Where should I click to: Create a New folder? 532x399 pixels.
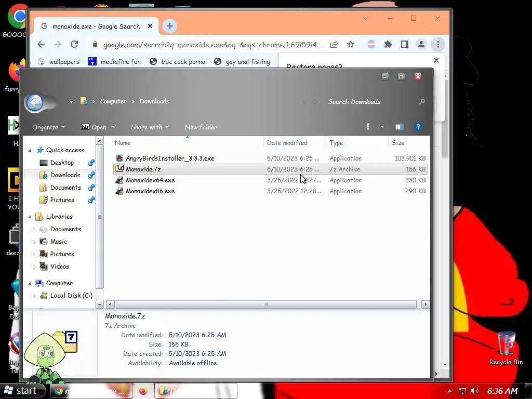pos(201,127)
